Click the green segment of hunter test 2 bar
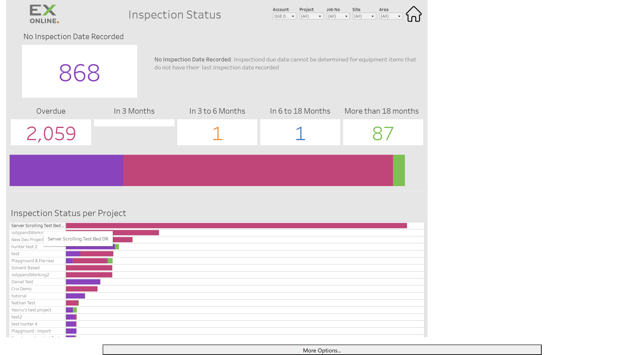644x355 pixels. point(117,247)
